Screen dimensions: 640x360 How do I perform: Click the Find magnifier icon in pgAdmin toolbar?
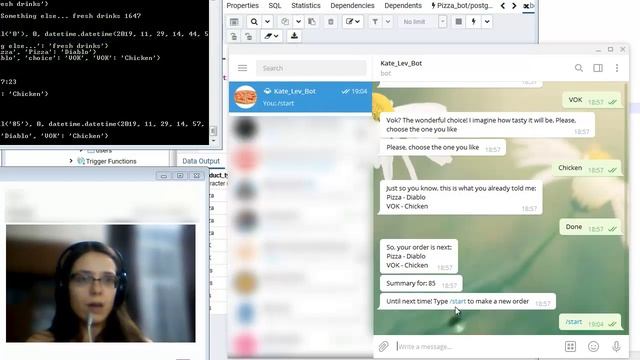[x=254, y=22]
